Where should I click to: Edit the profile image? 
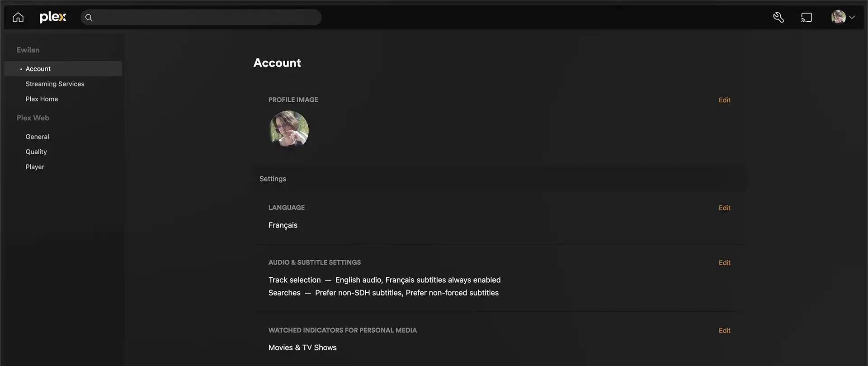coord(724,100)
